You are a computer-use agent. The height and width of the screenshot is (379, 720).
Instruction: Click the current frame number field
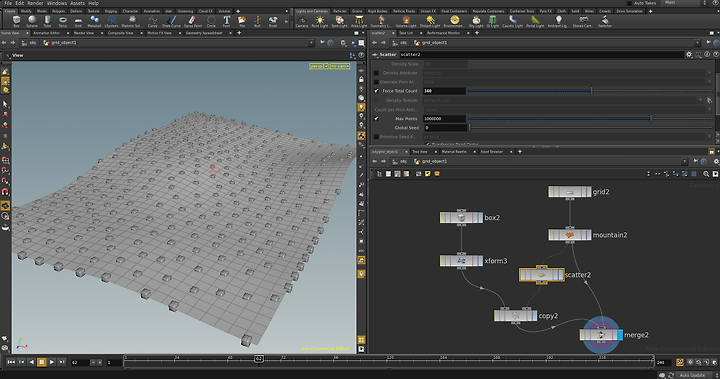click(80, 362)
